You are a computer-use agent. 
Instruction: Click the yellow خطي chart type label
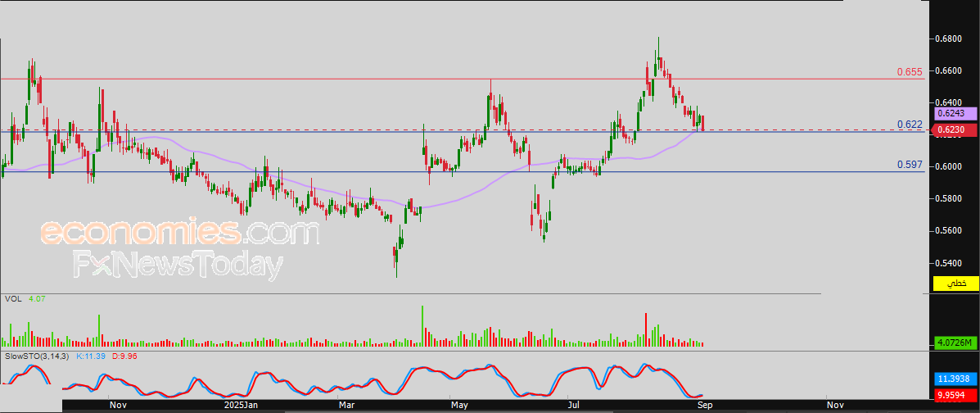955,284
